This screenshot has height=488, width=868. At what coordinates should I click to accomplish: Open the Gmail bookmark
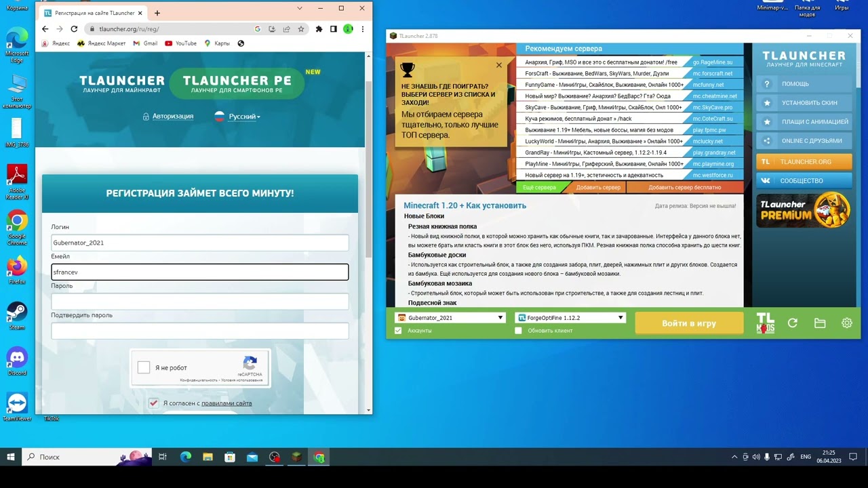tap(145, 43)
